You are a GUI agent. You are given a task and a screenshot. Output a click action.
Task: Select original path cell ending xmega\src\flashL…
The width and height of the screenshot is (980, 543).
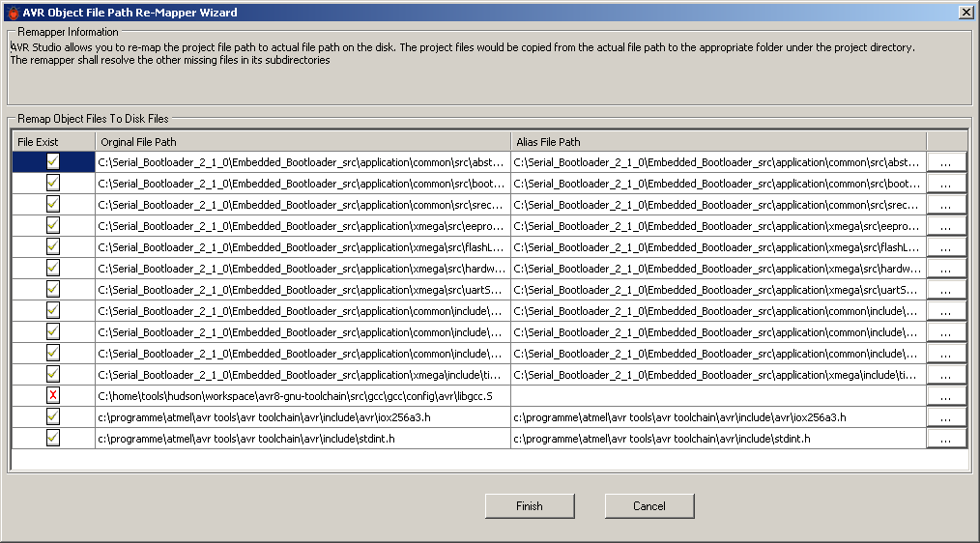click(x=303, y=247)
